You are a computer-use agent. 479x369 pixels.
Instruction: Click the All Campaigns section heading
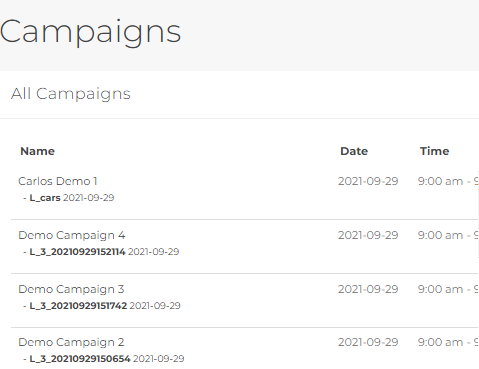coord(71,94)
